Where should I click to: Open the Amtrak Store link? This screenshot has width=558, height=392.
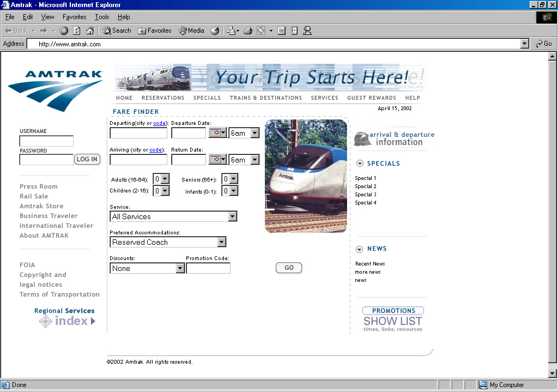pos(41,206)
